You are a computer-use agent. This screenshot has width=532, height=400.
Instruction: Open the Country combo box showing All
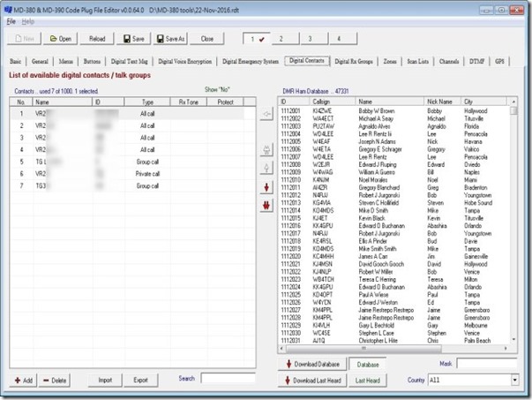473,380
